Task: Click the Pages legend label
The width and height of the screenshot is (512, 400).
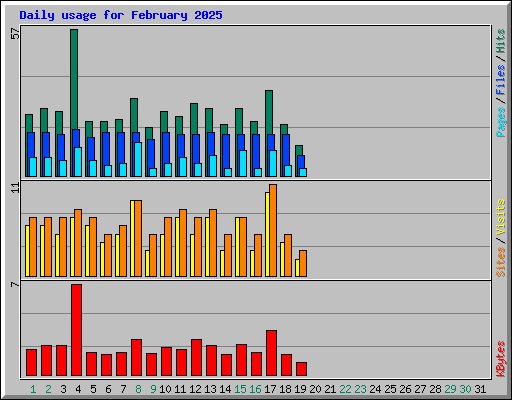Action: tap(500, 122)
